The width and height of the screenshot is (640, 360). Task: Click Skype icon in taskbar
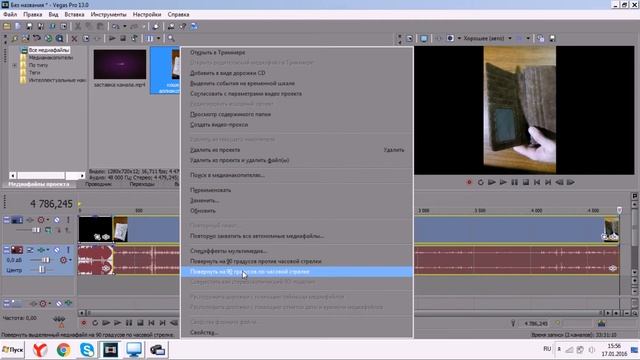pyautogui.click(x=87, y=350)
